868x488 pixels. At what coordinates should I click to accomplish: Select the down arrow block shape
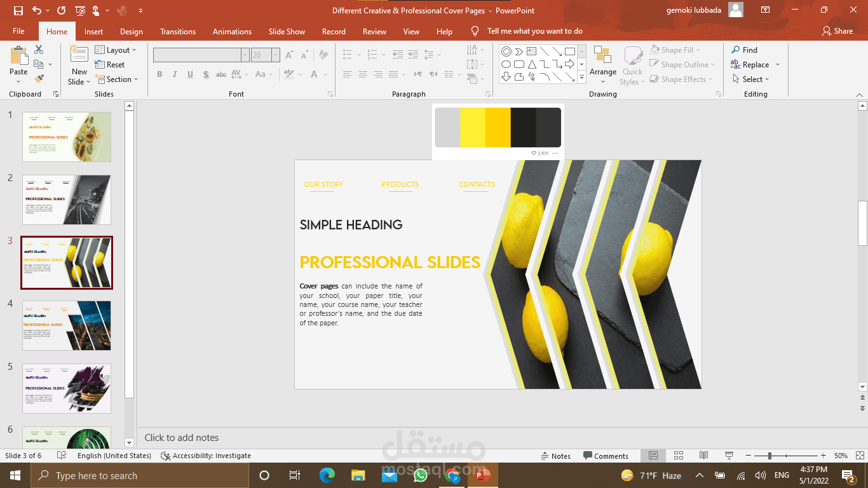pyautogui.click(x=506, y=77)
